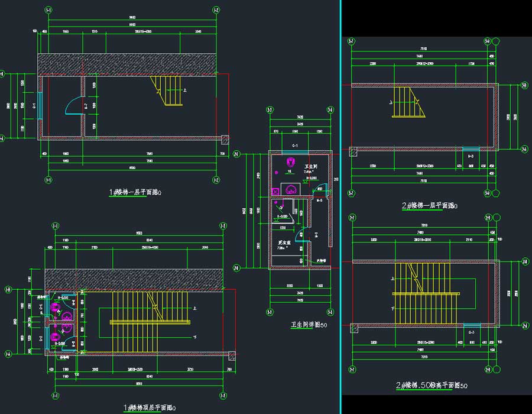Pick the column square at 1# first-floor corner

pyautogui.click(x=225, y=139)
